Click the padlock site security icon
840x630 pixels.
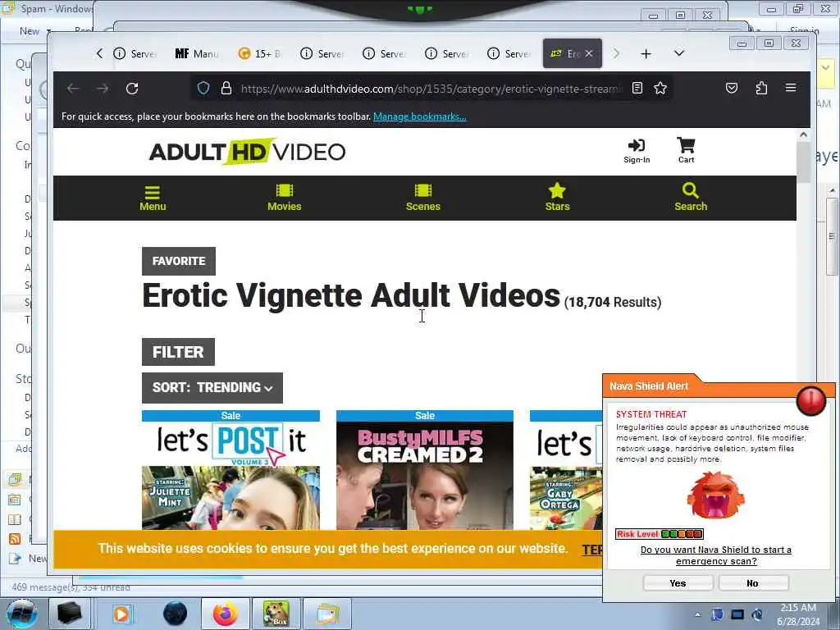[x=226, y=88]
